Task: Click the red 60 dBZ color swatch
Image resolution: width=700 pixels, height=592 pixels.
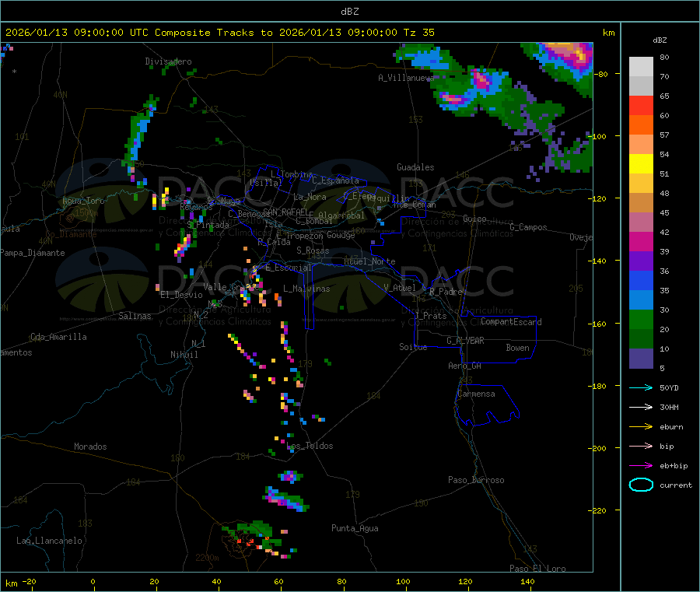Action: coord(641,105)
